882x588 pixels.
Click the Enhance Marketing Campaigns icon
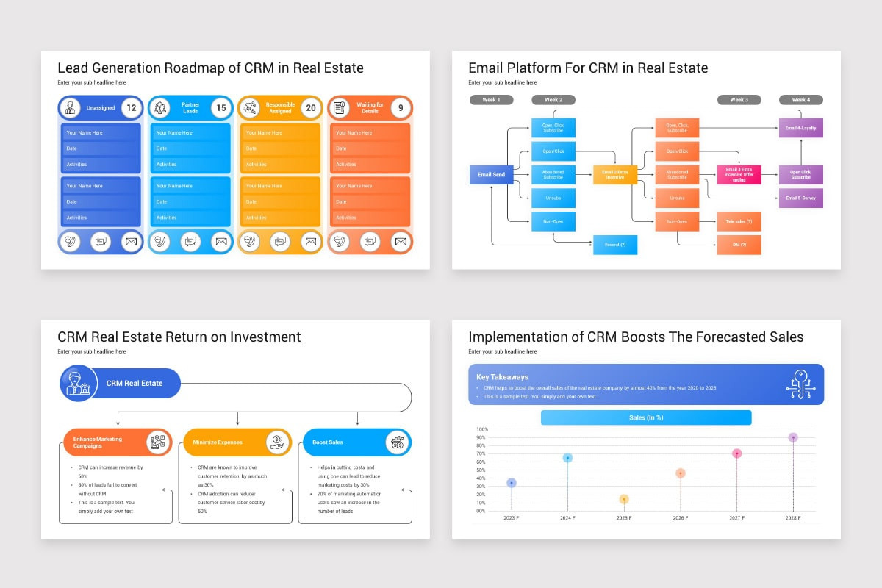tap(157, 442)
